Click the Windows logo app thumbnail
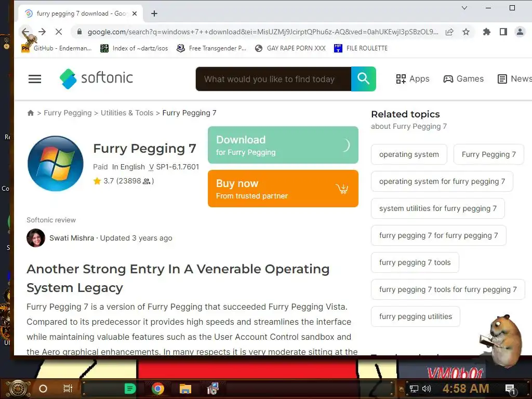This screenshot has height=399, width=532. click(x=56, y=164)
